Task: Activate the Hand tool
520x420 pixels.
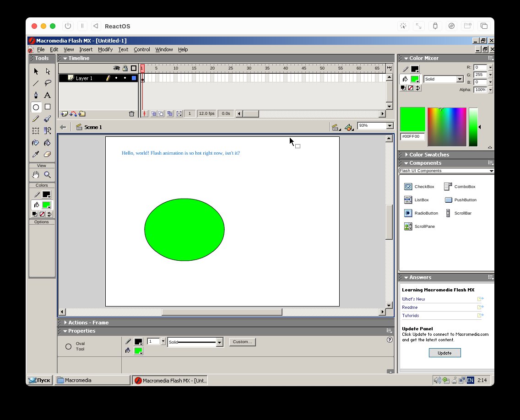Action: point(36,175)
